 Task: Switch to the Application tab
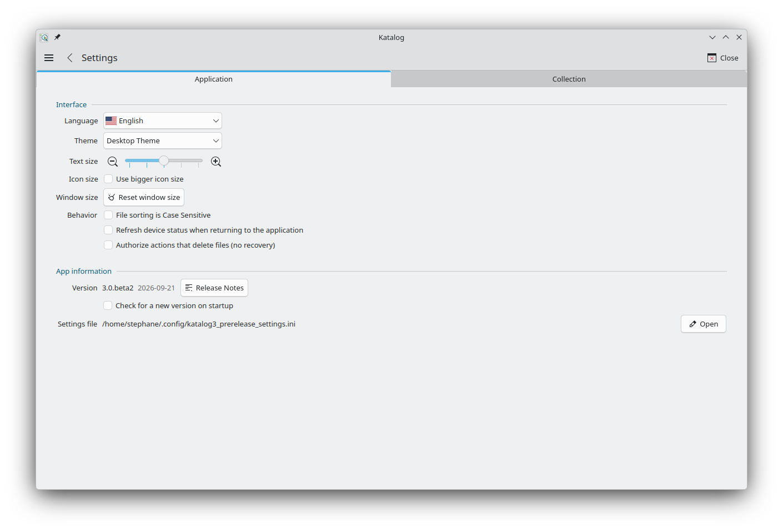pos(214,79)
